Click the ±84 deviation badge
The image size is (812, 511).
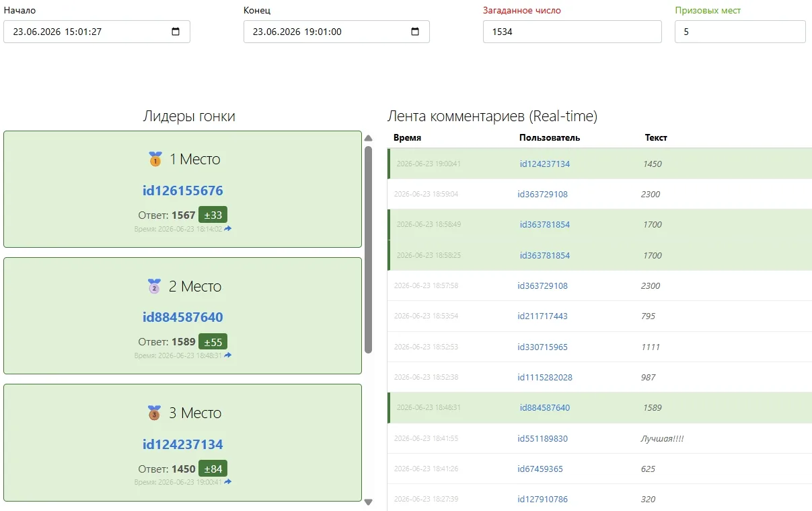pyautogui.click(x=213, y=469)
